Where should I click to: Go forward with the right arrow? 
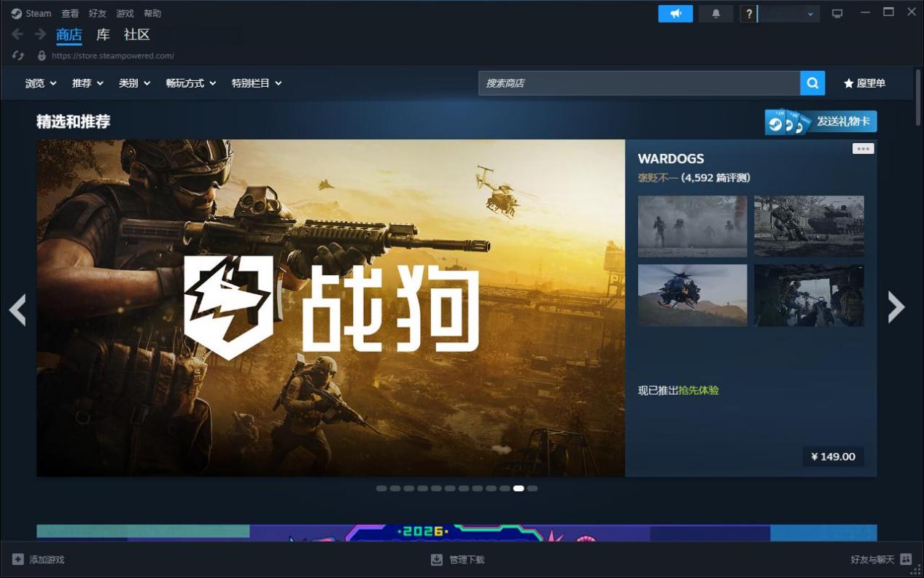40,34
